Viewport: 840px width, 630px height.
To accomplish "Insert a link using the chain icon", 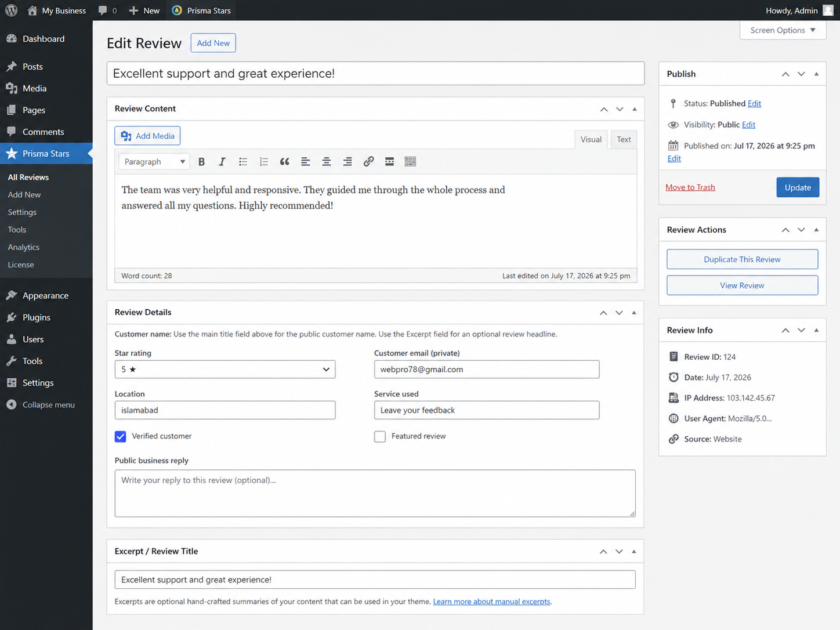I will click(x=368, y=162).
